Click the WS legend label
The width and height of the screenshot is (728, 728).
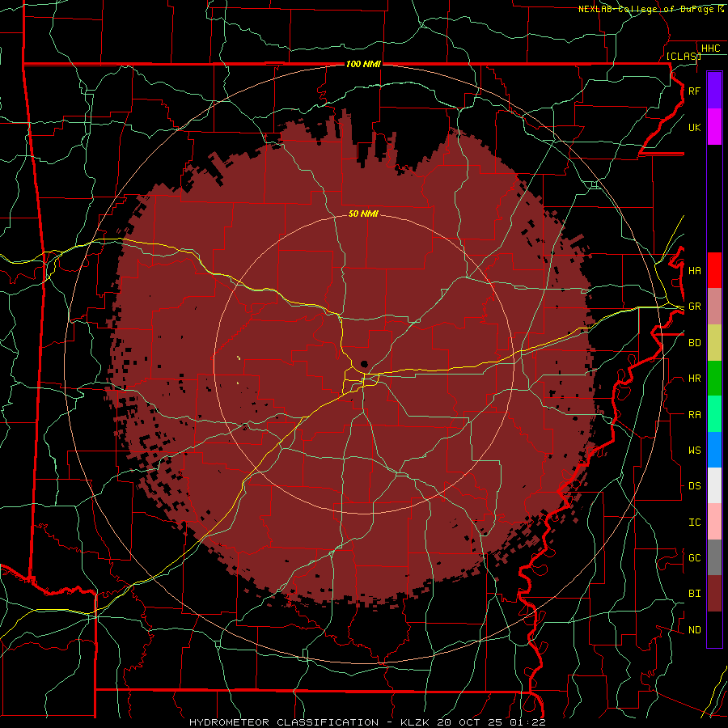(695, 451)
